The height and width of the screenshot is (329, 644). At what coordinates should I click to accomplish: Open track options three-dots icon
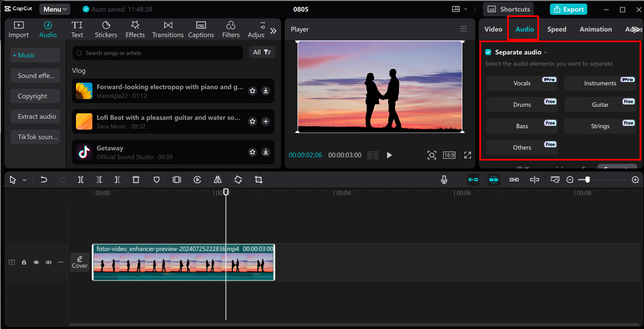pos(61,262)
